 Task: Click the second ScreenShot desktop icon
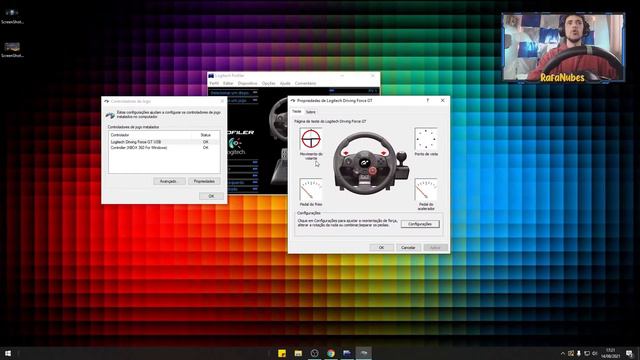click(12, 50)
